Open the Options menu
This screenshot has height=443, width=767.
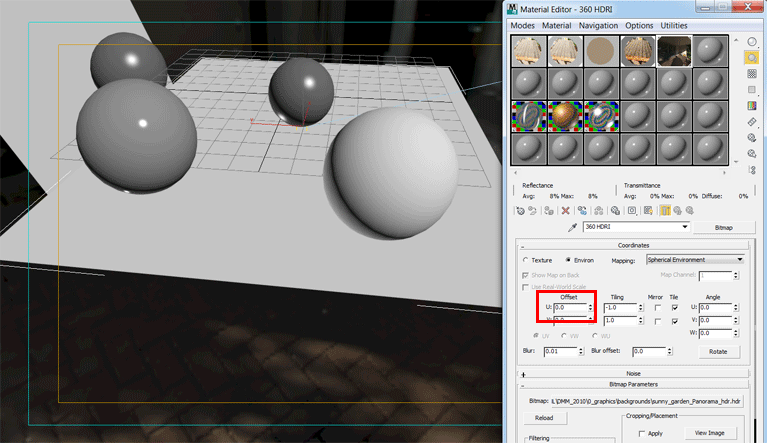[639, 25]
